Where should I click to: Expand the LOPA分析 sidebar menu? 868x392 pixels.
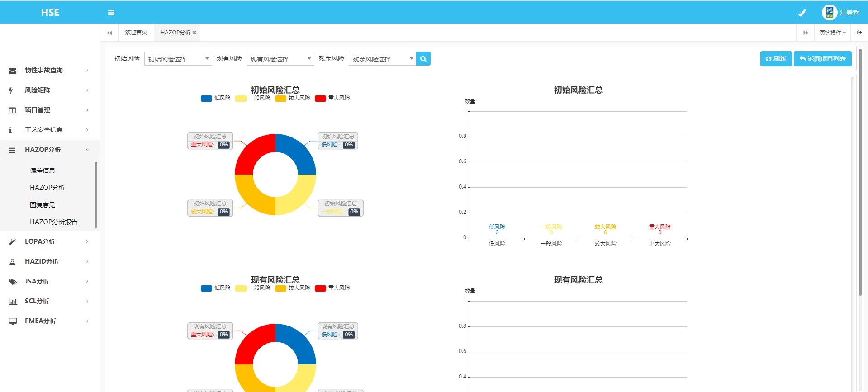pyautogui.click(x=49, y=241)
